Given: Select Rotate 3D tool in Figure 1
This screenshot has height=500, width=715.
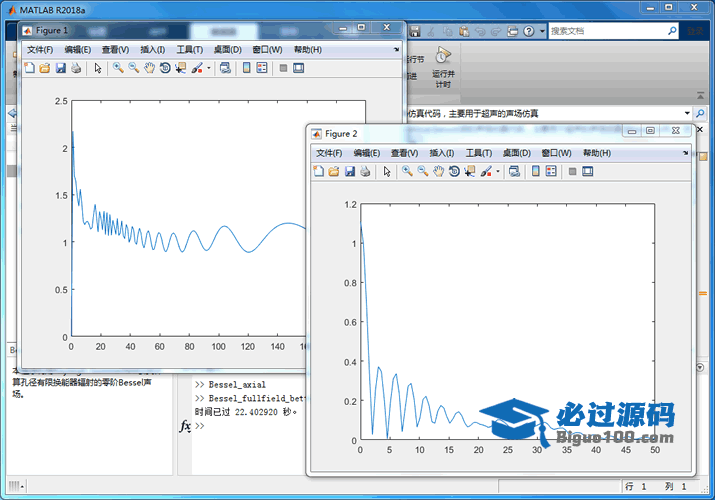Looking at the screenshot, I should coord(165,68).
